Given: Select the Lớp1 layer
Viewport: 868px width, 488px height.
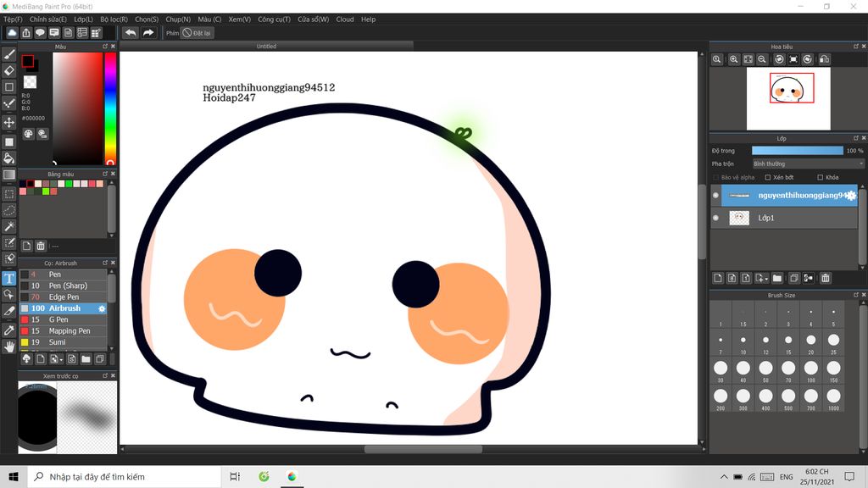Looking at the screenshot, I should (x=784, y=218).
